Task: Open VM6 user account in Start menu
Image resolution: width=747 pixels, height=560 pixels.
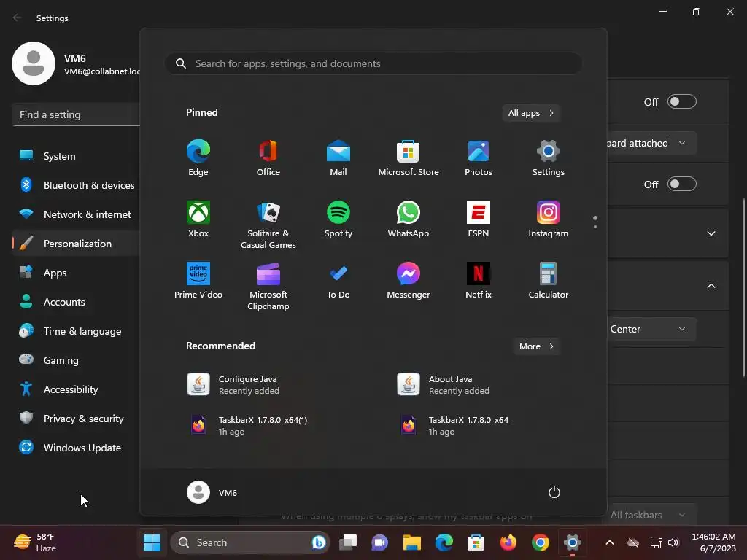Action: 212,492
